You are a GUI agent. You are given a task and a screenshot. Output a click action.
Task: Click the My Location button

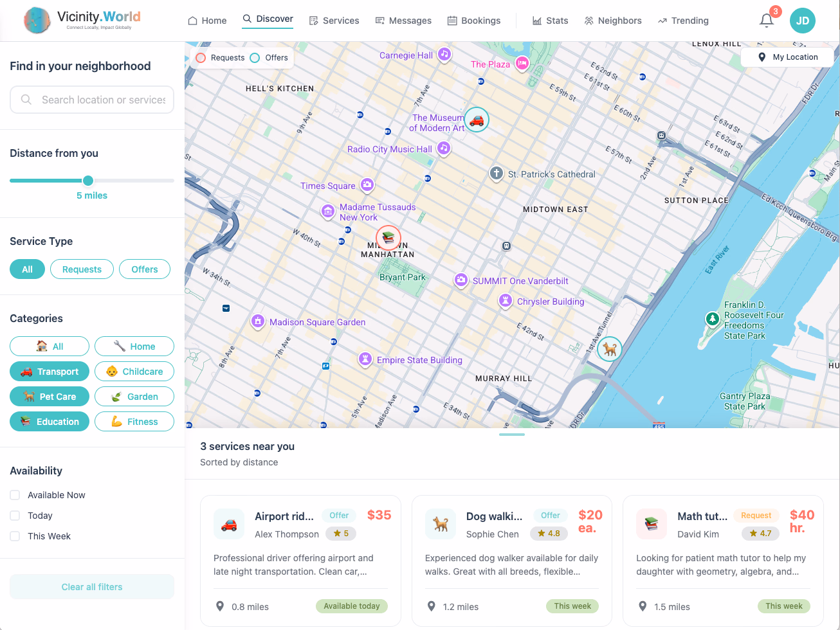pyautogui.click(x=787, y=57)
